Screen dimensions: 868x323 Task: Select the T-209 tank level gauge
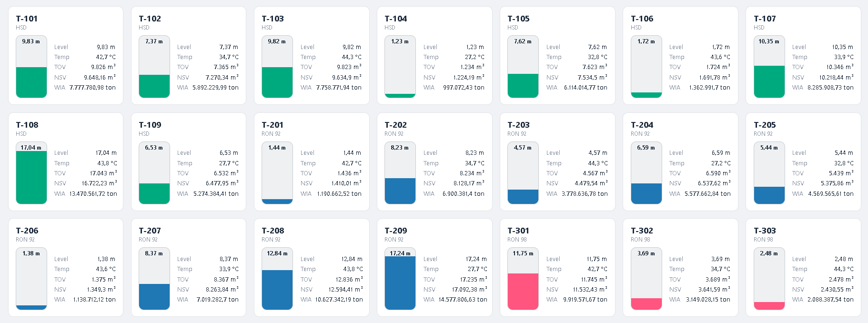[x=400, y=279]
